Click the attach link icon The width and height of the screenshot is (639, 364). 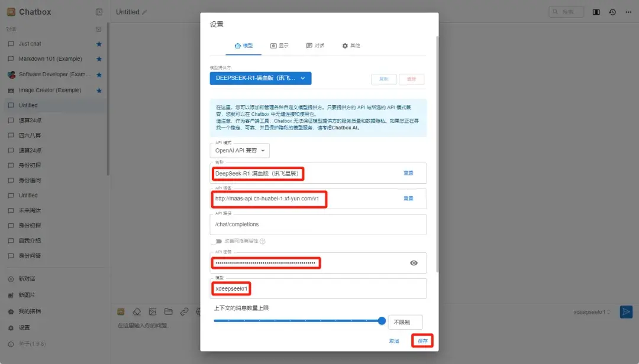pos(184,311)
